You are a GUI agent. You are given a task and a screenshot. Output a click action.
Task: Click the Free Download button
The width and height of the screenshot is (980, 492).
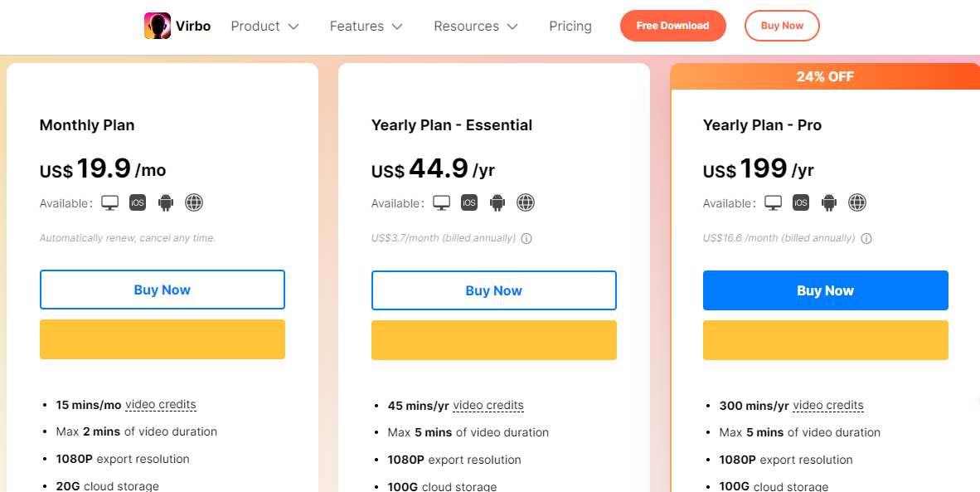tap(672, 26)
